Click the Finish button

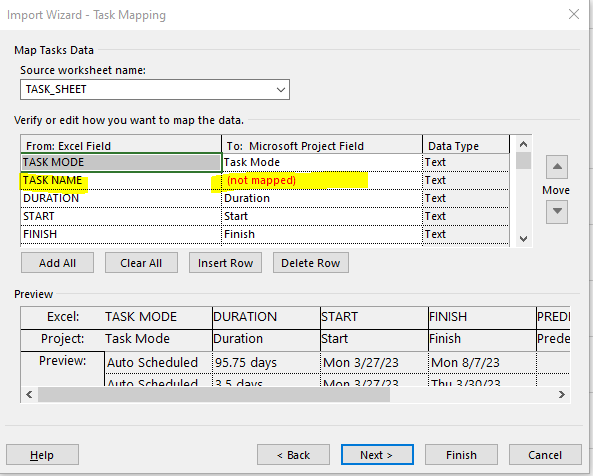coord(461,455)
